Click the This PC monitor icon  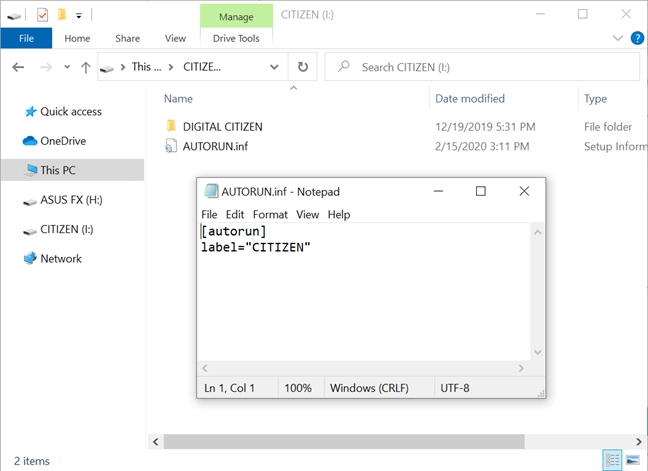(x=30, y=170)
